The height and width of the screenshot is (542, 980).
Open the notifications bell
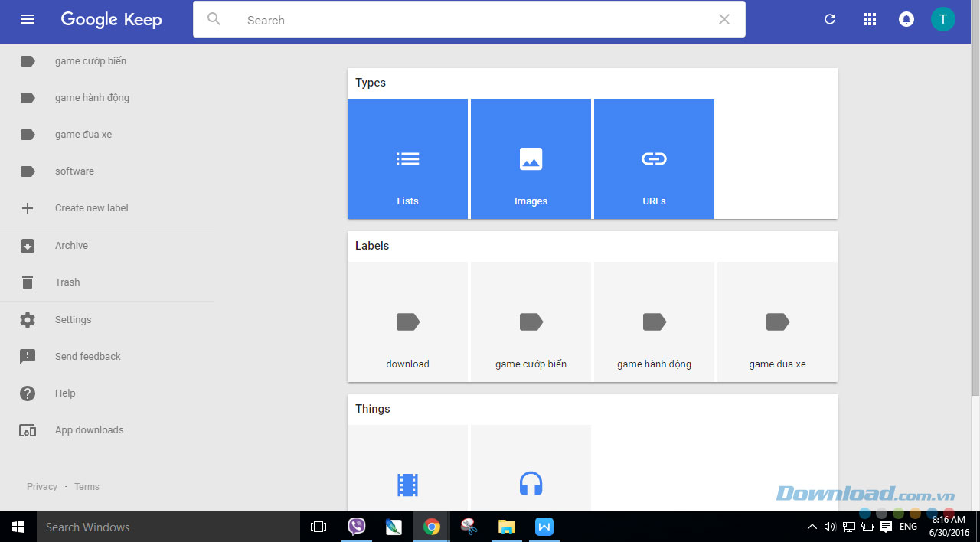pos(906,20)
